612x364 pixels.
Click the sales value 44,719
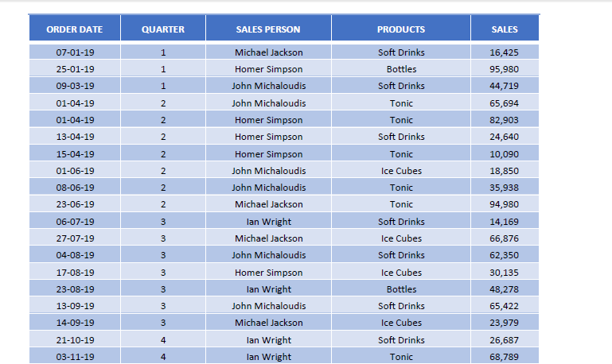point(505,86)
